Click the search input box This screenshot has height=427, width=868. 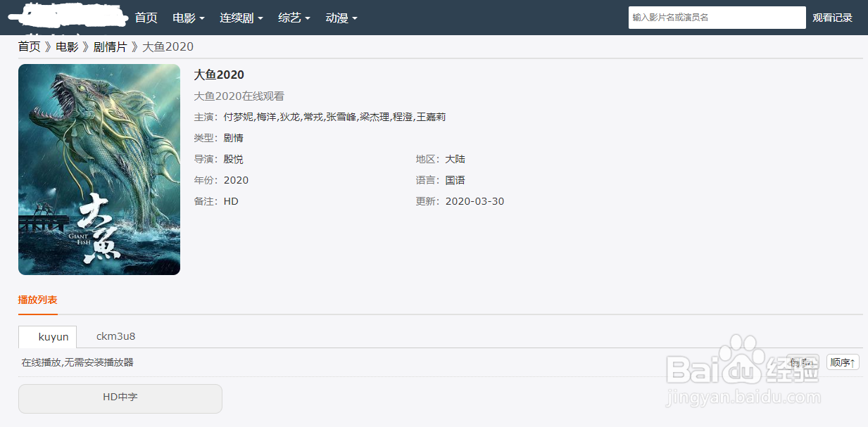click(717, 17)
